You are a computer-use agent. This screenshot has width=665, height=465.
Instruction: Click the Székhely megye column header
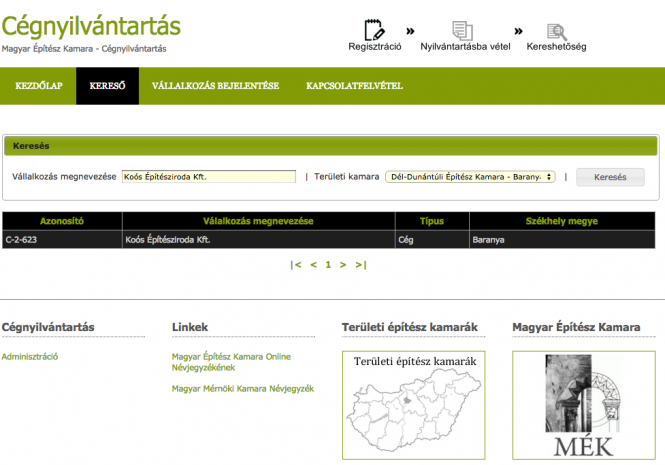pyautogui.click(x=562, y=221)
